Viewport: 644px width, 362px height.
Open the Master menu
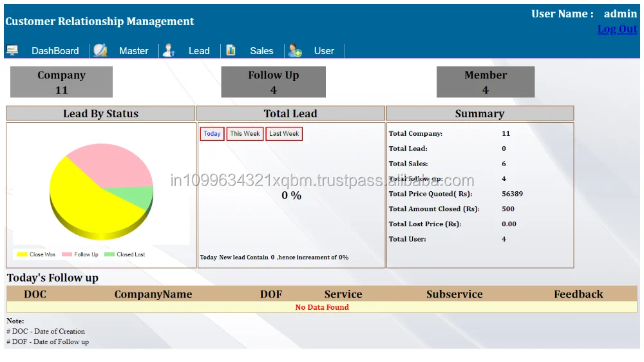[x=133, y=51]
